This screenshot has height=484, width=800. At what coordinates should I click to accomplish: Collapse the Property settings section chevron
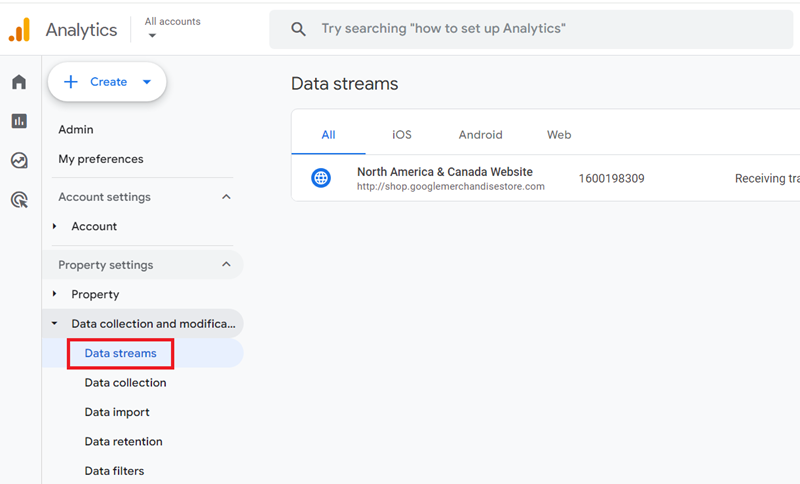point(227,264)
